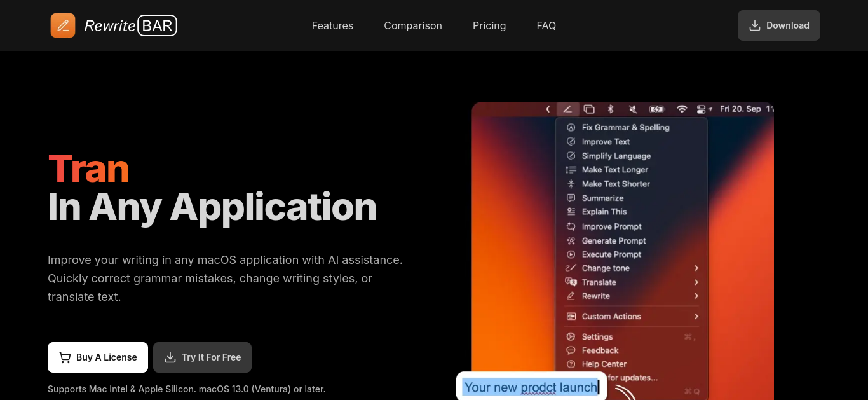The height and width of the screenshot is (400, 868).
Task: Click the Buy A License button
Action: pyautogui.click(x=98, y=357)
